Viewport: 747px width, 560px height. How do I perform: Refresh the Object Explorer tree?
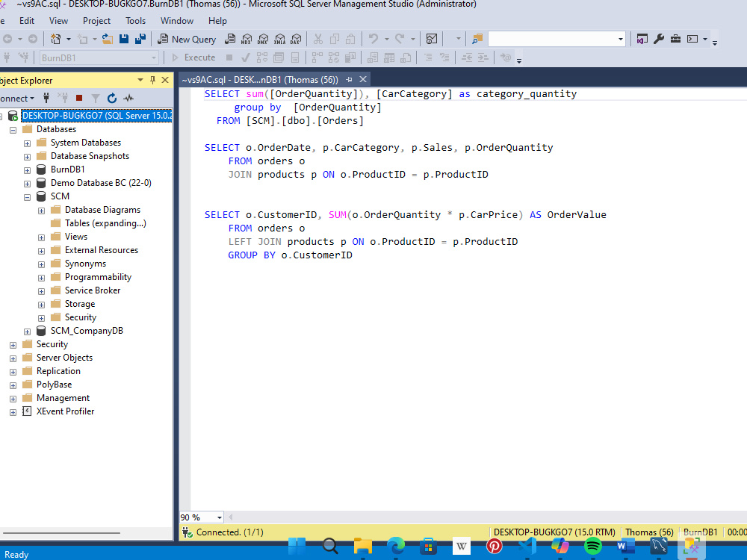pos(112,98)
